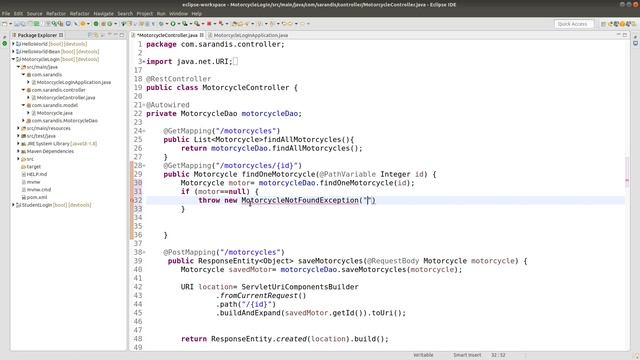Fold the @Autowired field at line 21
640x360 pixels.
[144, 105]
